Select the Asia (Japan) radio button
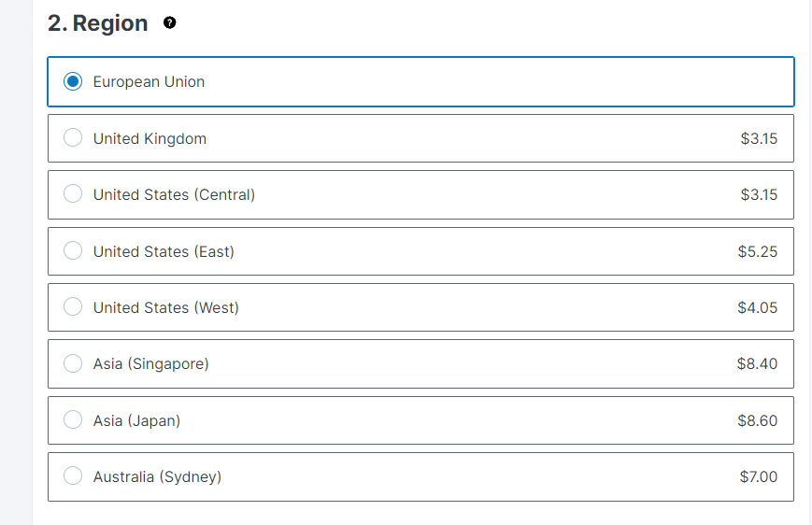 point(73,419)
